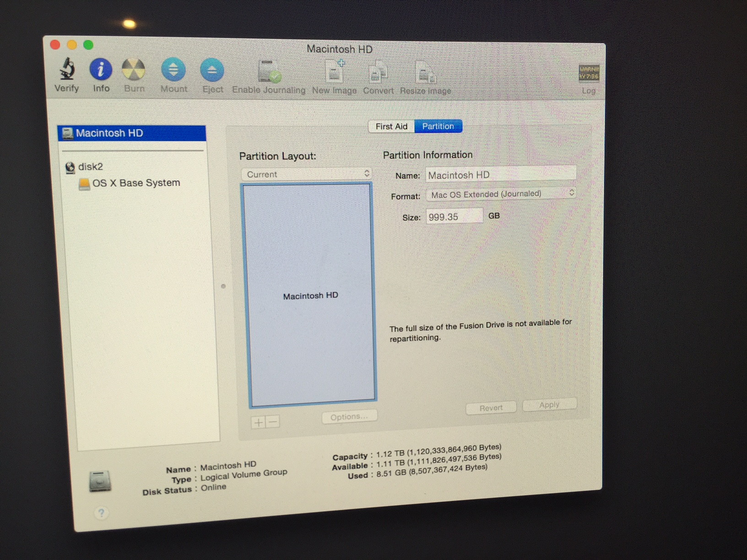
Task: Minimize the window with yellow button
Action: point(72,44)
